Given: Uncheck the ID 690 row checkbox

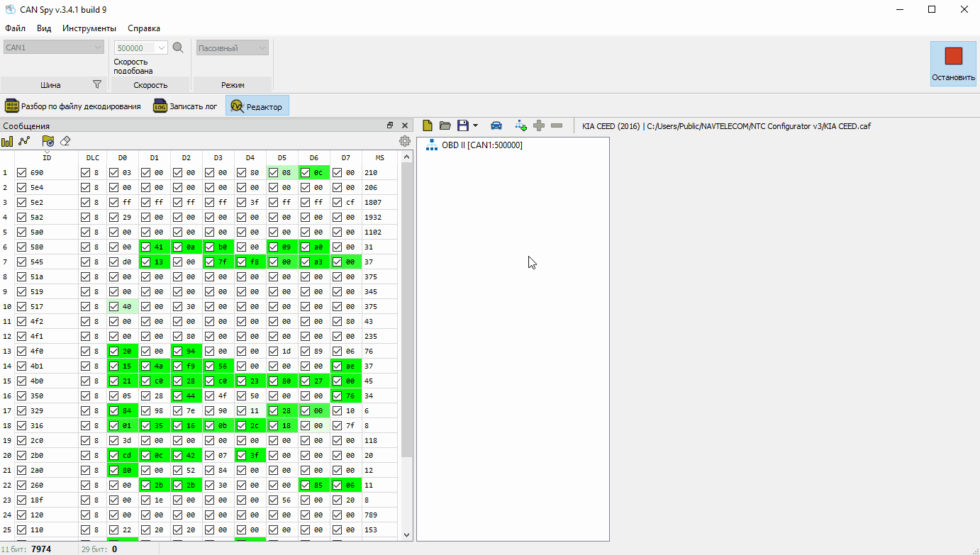Looking at the screenshot, I should point(22,172).
